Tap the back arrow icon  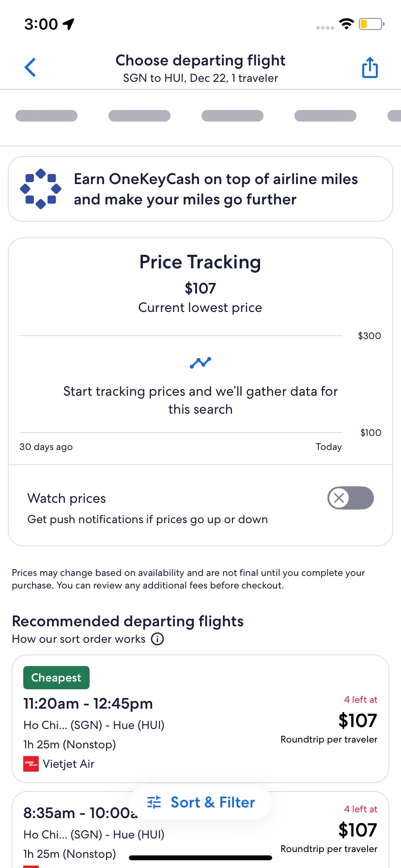30,67
